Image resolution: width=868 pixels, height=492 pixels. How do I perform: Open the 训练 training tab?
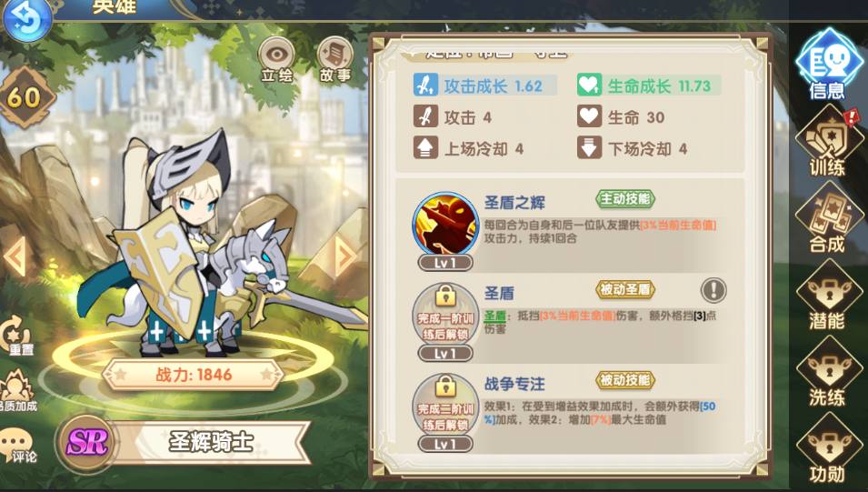(828, 142)
